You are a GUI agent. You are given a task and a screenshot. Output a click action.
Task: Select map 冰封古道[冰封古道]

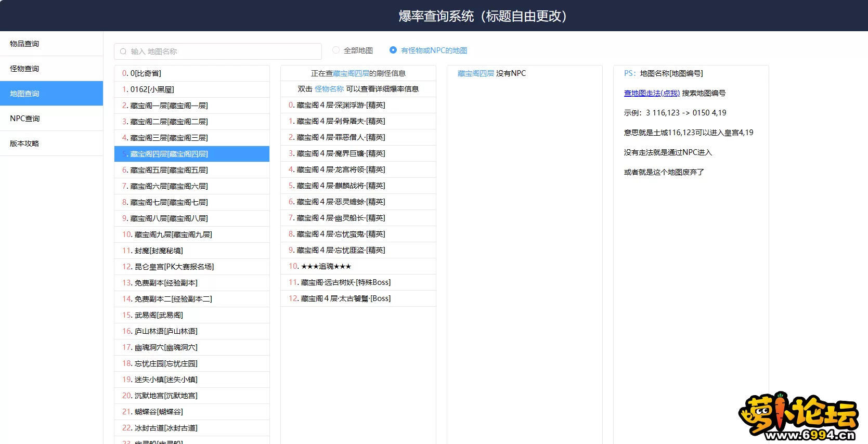192,428
